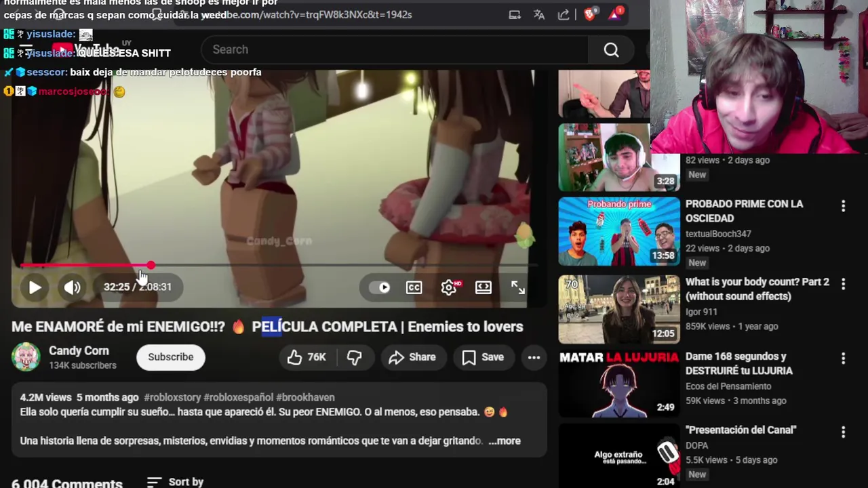Click the progress bar scrubber handle

[x=151, y=266]
